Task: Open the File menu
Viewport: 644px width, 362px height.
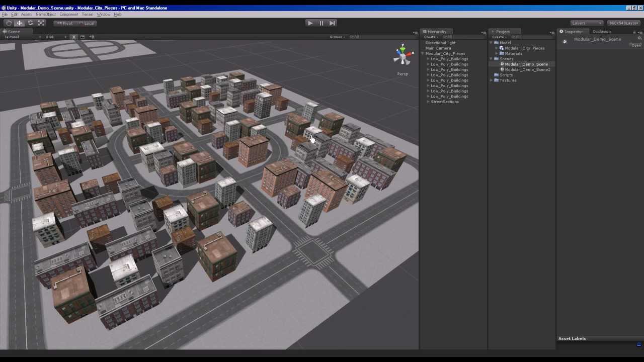Action: pyautogui.click(x=5, y=14)
